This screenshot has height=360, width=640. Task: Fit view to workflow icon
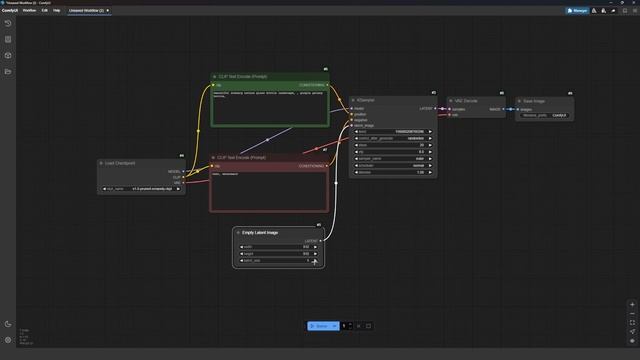[x=632, y=322]
